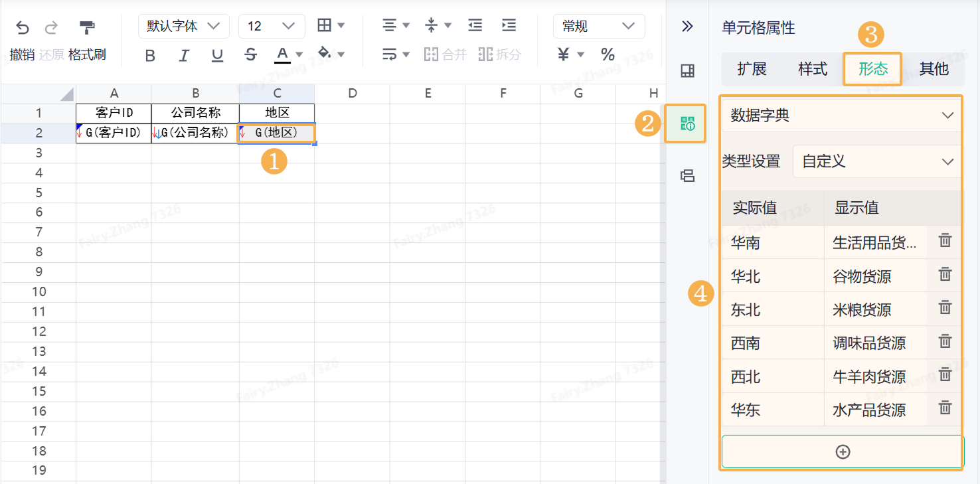Collapse the right panel using double-chevron icon
The width and height of the screenshot is (980, 484).
coord(687,27)
